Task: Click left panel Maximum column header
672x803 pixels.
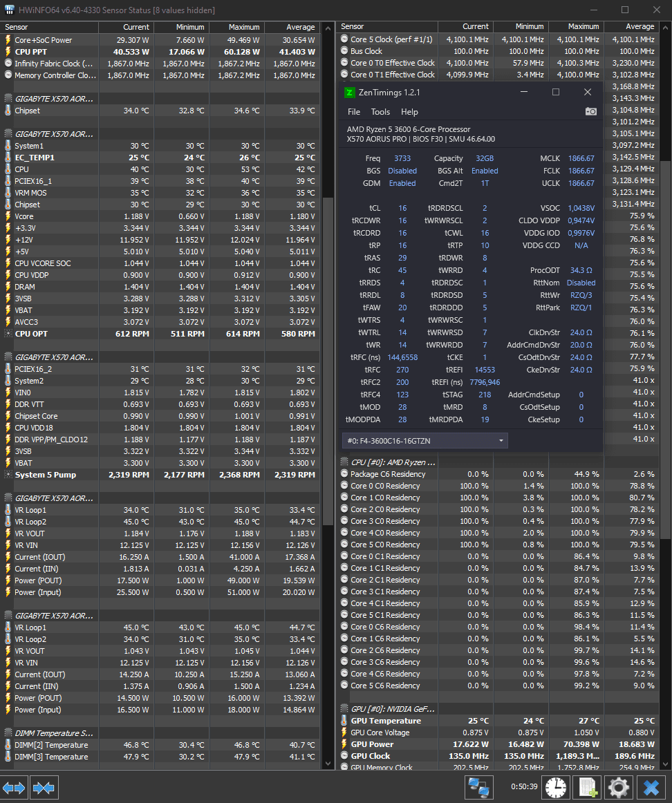Action: coord(236,27)
